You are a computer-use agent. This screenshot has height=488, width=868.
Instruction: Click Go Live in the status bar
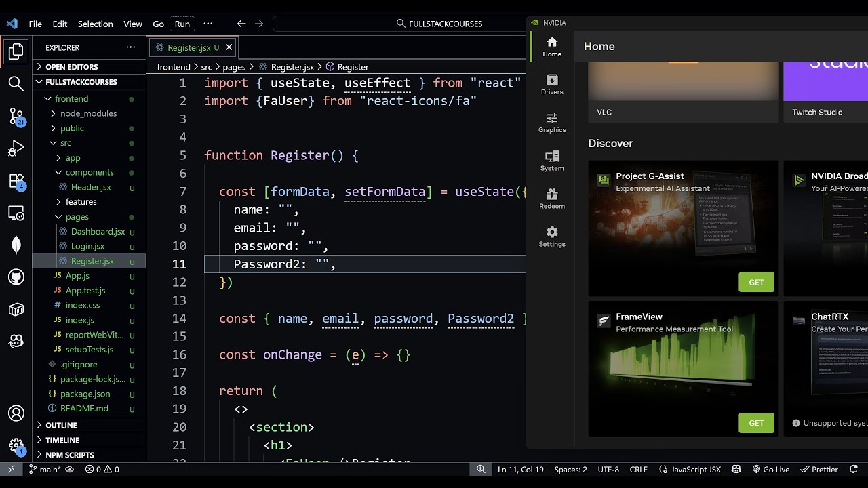(770, 469)
